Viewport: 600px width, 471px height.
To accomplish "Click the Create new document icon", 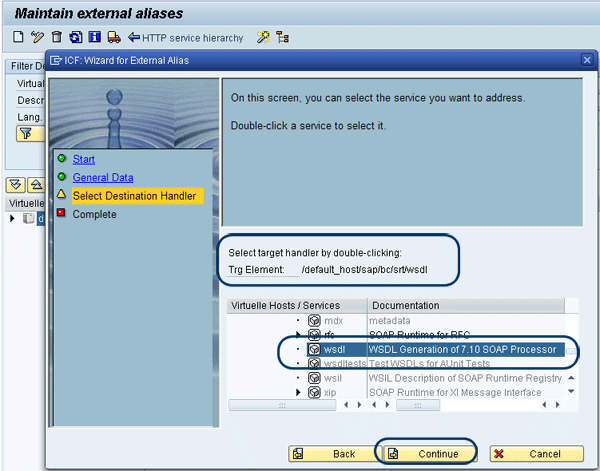I will tap(19, 38).
